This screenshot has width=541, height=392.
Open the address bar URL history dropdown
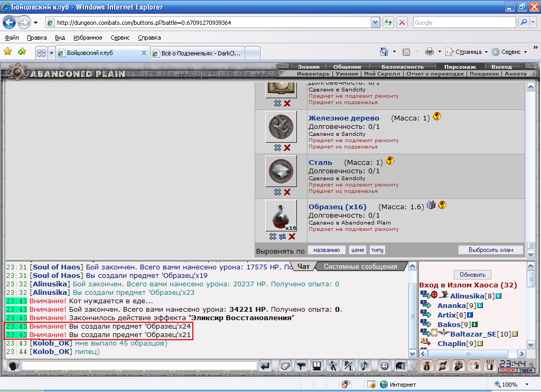[x=376, y=22]
